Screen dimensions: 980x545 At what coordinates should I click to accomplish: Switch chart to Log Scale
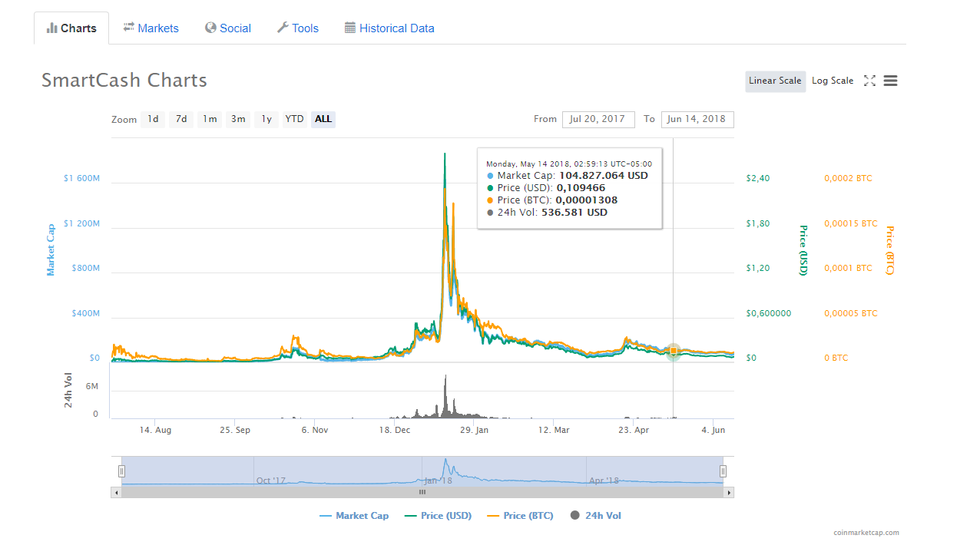coord(833,81)
